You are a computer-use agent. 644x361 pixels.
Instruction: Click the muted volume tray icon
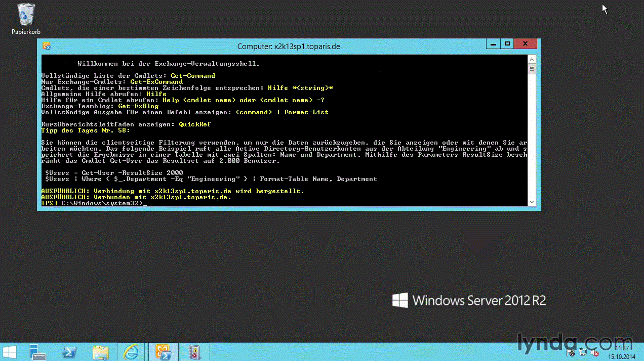point(595,353)
